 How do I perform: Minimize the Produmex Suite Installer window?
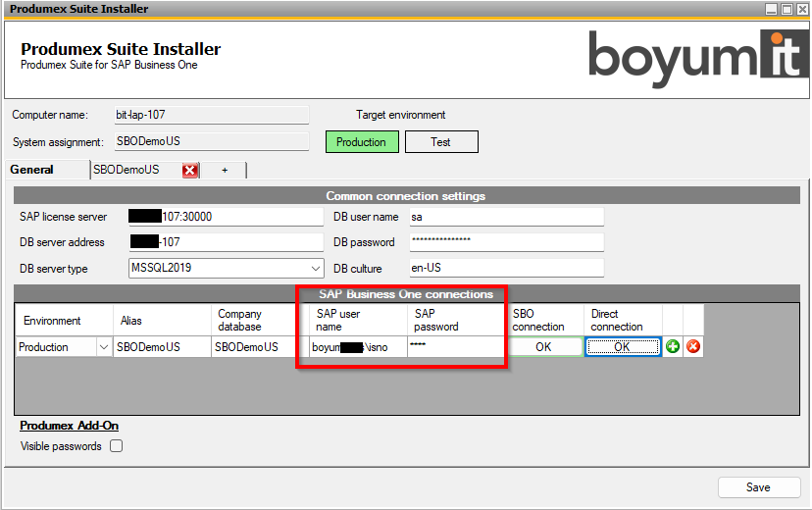[x=771, y=9]
